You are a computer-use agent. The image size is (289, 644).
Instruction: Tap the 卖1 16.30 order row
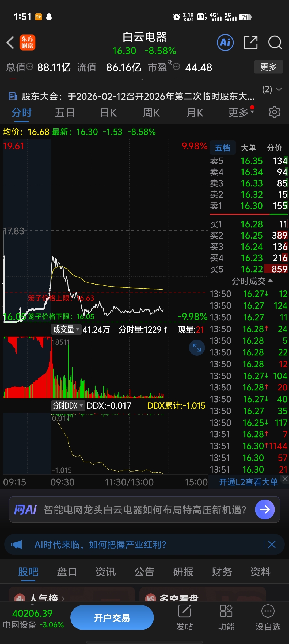pyautogui.click(x=249, y=206)
